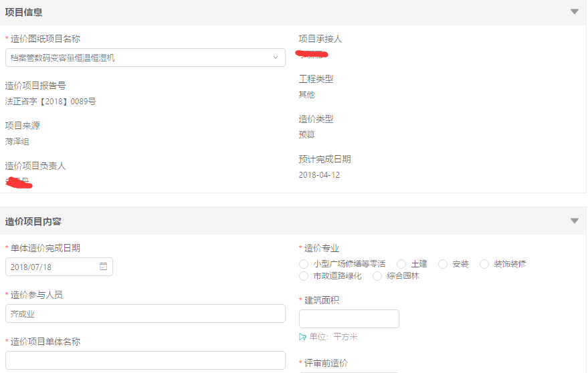Screen dimensions: 588x373
Task: Click the 建筑面积 input box
Action: coord(349,319)
